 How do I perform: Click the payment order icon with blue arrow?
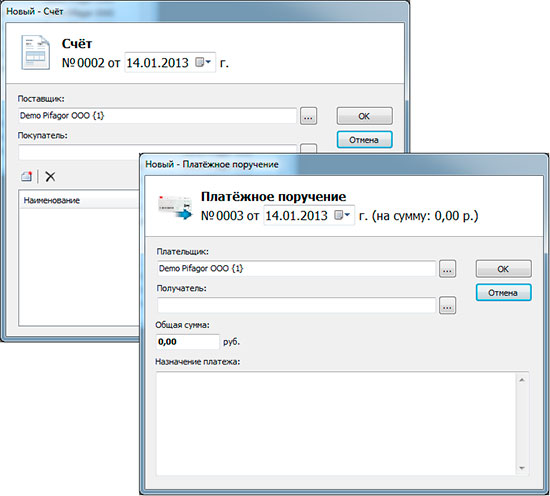pos(175,207)
